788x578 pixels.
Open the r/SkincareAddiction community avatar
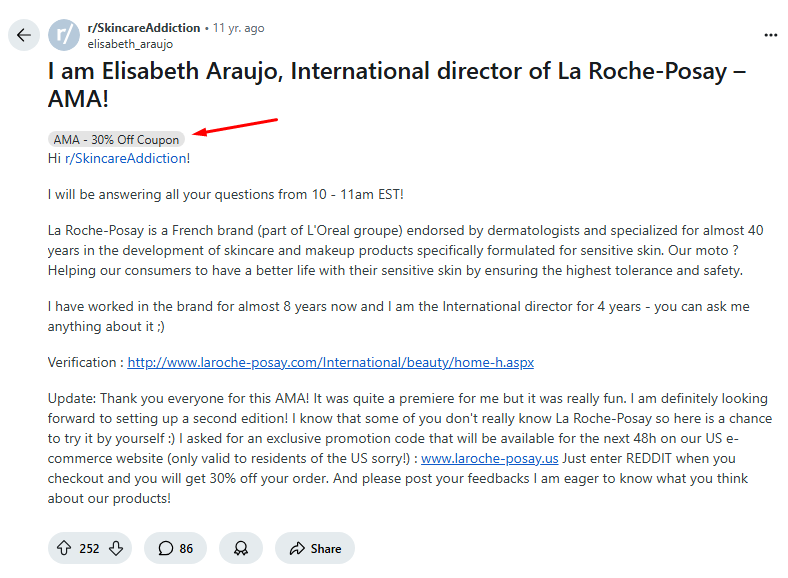coord(64,35)
